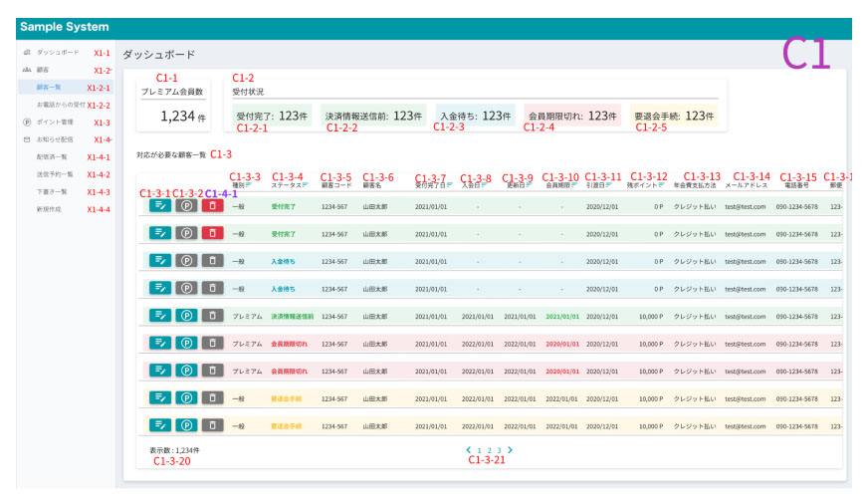Click the Sample System header title
This screenshot has height=504, width=868.
(x=65, y=27)
